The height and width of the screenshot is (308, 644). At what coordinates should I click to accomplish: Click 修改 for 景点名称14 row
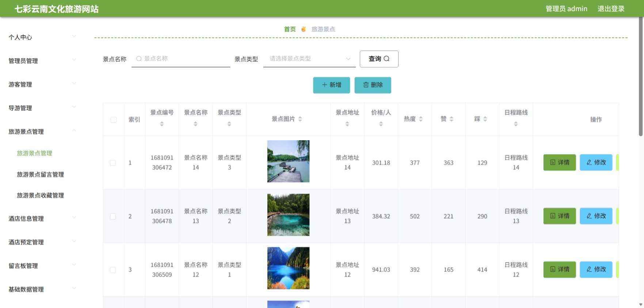[x=596, y=162]
